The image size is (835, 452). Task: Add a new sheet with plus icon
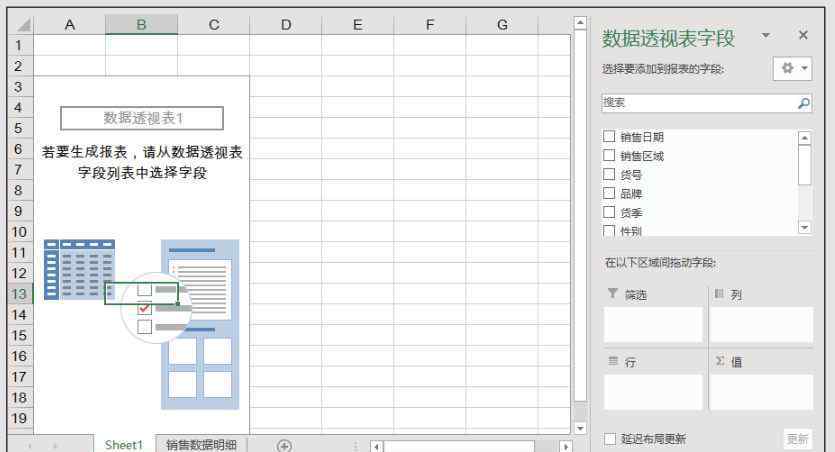click(x=284, y=445)
